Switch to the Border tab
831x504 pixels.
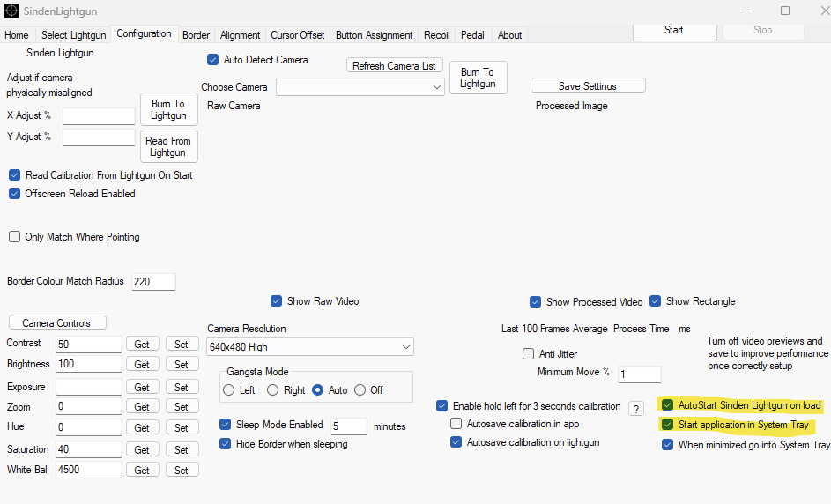[196, 35]
